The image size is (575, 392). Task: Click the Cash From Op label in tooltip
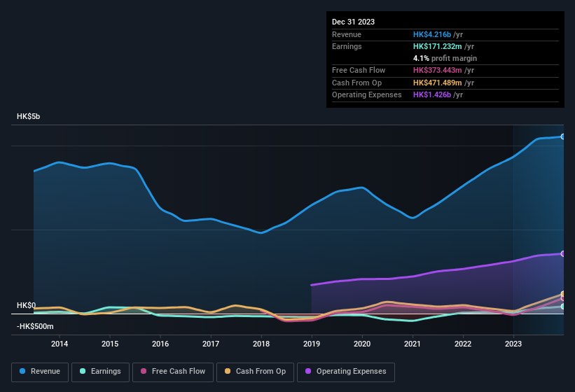pos(356,83)
